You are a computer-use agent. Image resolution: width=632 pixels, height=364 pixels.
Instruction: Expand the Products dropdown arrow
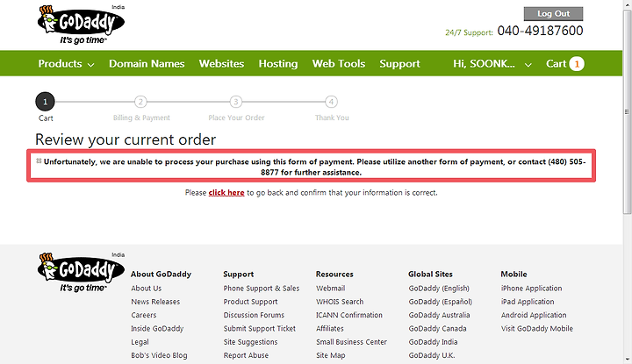click(91, 64)
